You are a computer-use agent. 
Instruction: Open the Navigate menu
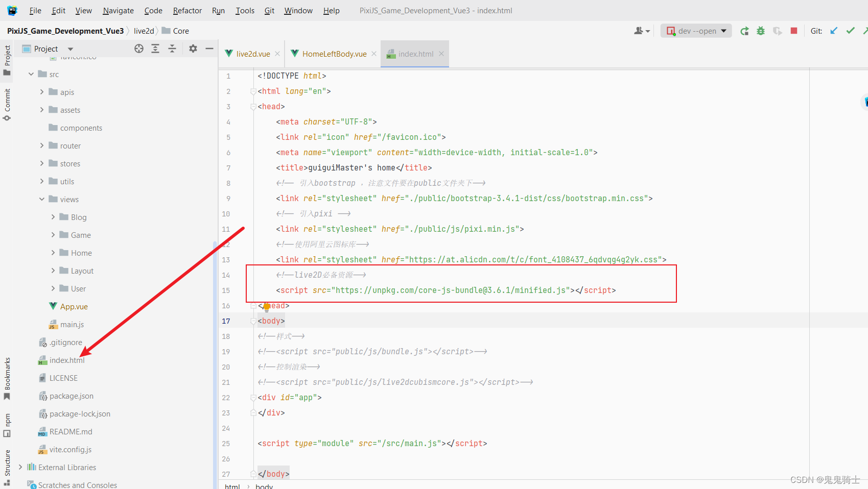[118, 11]
